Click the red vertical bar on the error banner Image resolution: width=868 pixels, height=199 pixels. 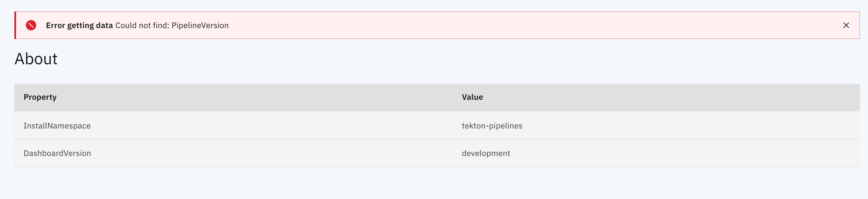point(15,25)
